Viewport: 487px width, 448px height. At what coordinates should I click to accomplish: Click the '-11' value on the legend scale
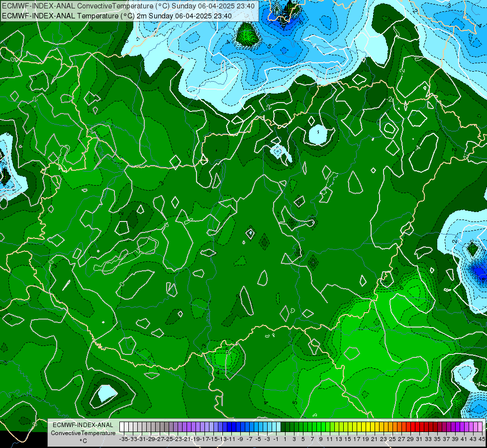pos(231,439)
